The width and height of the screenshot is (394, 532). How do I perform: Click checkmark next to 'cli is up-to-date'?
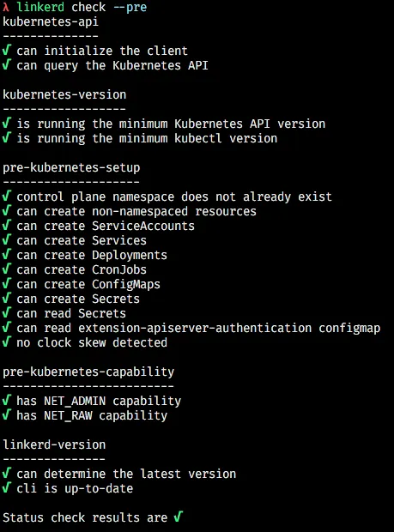click(7, 488)
